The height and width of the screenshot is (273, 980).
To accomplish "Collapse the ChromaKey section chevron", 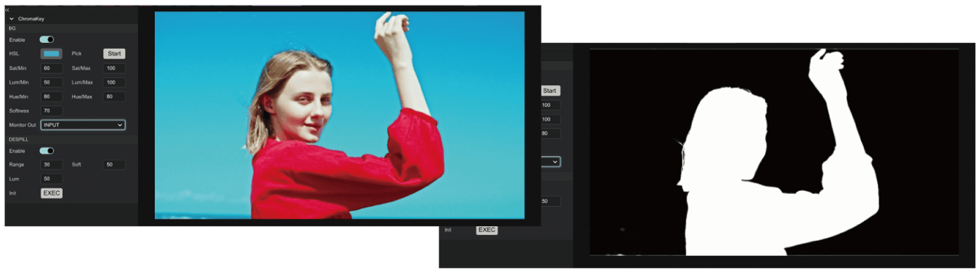I will pyautogui.click(x=12, y=19).
